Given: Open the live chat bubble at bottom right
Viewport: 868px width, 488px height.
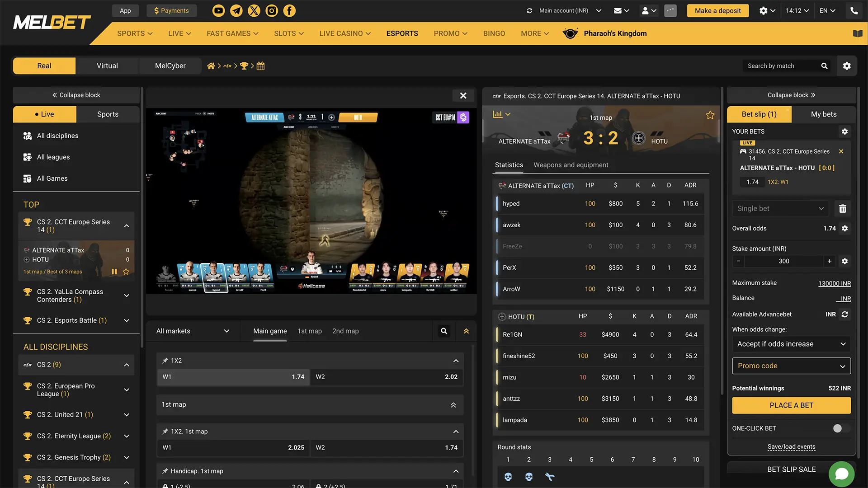Looking at the screenshot, I should [842, 474].
